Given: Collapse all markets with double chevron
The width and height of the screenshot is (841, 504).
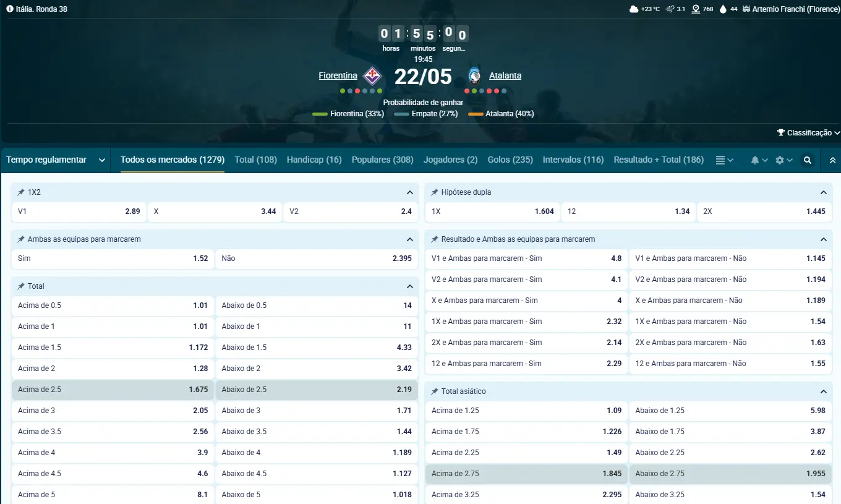Looking at the screenshot, I should [832, 160].
